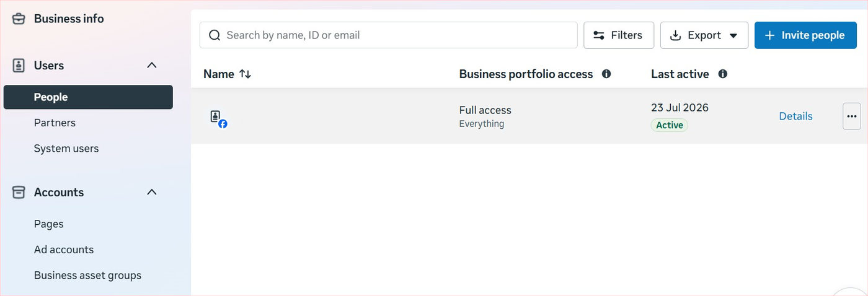Viewport: 868px width, 296px height.
Task: Select Pages under Accounts
Action: (x=48, y=224)
